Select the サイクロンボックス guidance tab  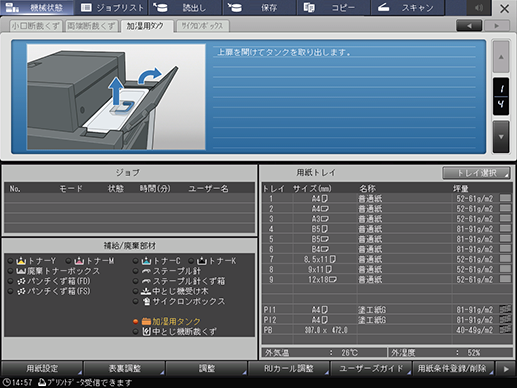(x=202, y=26)
